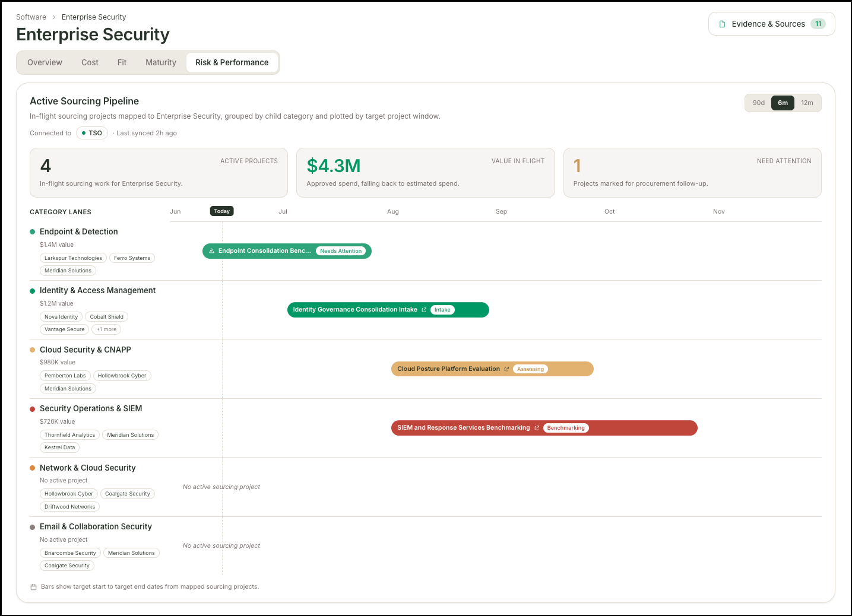Viewport: 852px width, 616px height.
Task: Open external link icon on Cloud Posture bar
Action: [506, 369]
